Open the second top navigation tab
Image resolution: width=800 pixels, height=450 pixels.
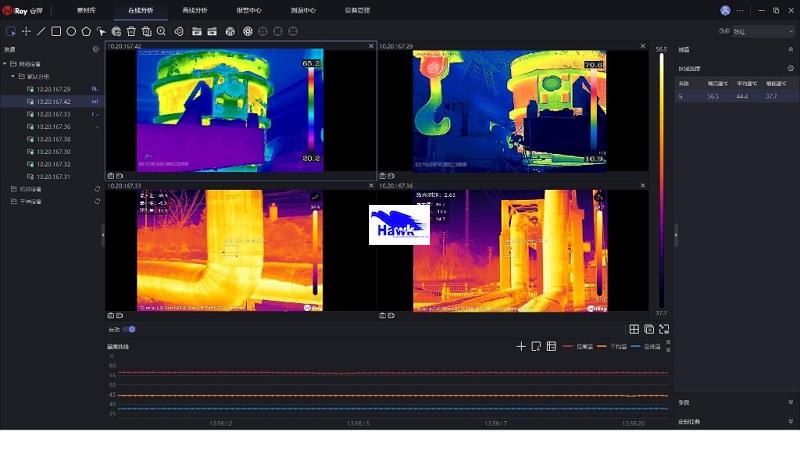coord(141,10)
